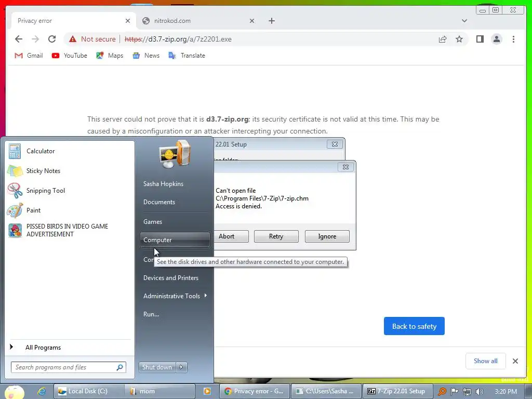Click the Shut down button
Image resolution: width=532 pixels, height=399 pixels.
157,367
